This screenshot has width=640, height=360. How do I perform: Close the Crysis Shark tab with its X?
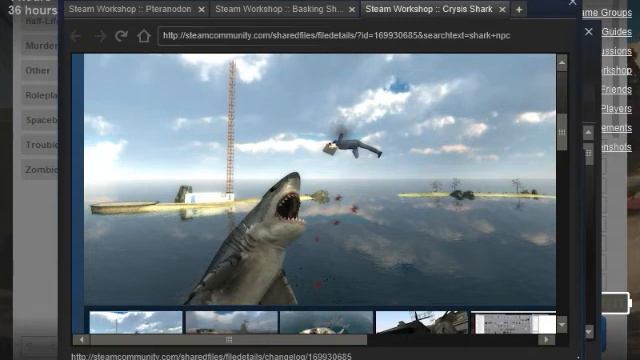coord(502,9)
